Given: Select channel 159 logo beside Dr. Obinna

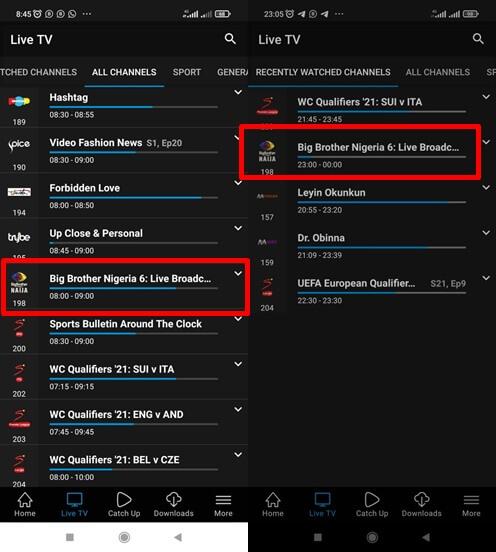Looking at the screenshot, I should [x=267, y=242].
